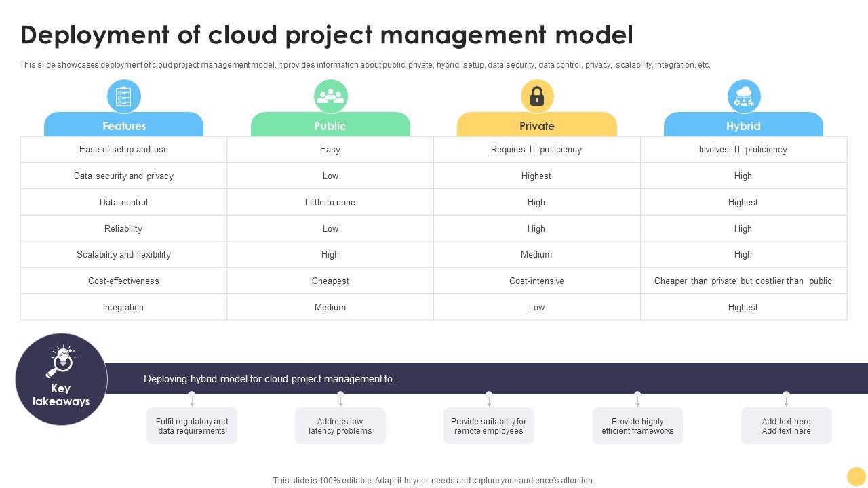Click 'Highest' in Private data security row
This screenshot has width=868, height=488.
536,176
